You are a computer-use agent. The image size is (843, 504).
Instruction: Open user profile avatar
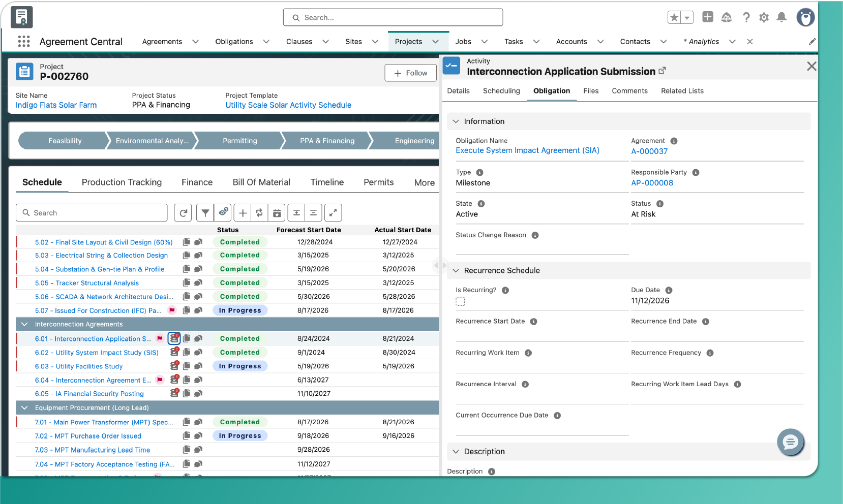(805, 17)
